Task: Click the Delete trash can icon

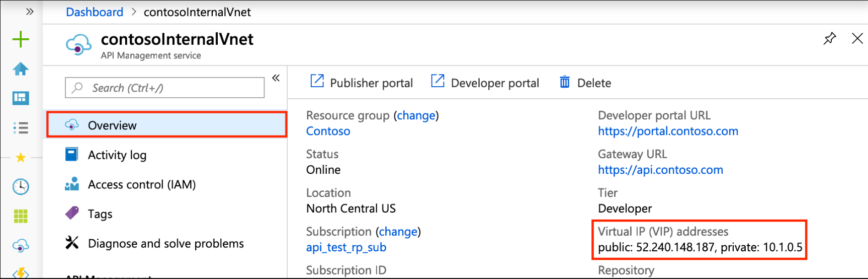Action: [x=565, y=82]
